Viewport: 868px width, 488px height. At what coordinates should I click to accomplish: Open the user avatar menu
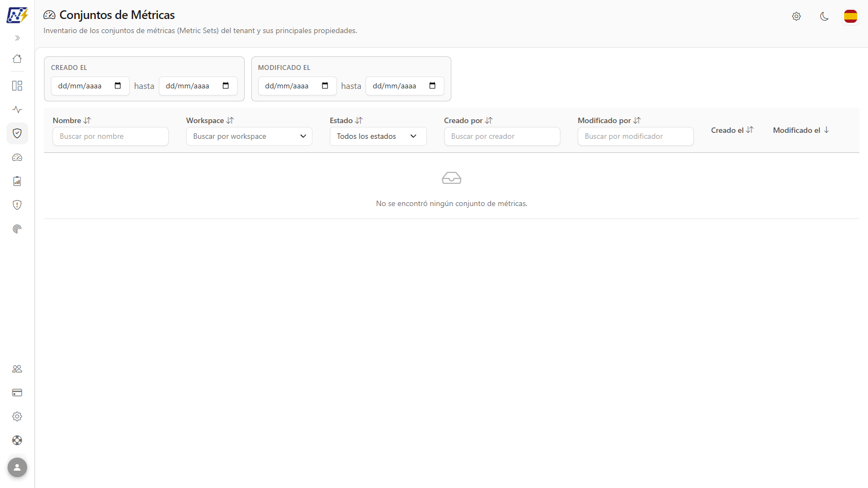[x=17, y=467]
